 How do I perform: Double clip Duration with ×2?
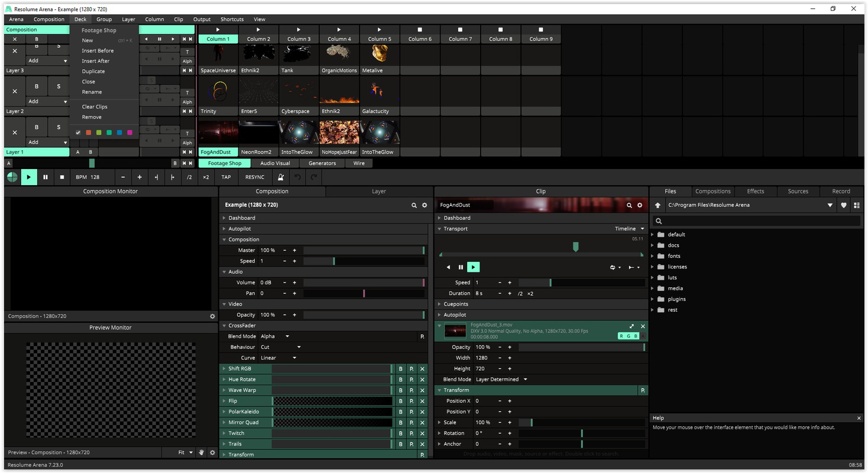[530, 293]
